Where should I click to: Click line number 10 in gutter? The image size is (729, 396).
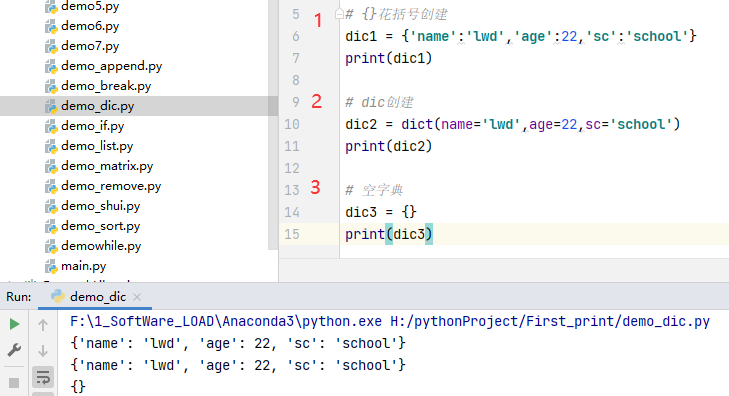pyautogui.click(x=292, y=124)
